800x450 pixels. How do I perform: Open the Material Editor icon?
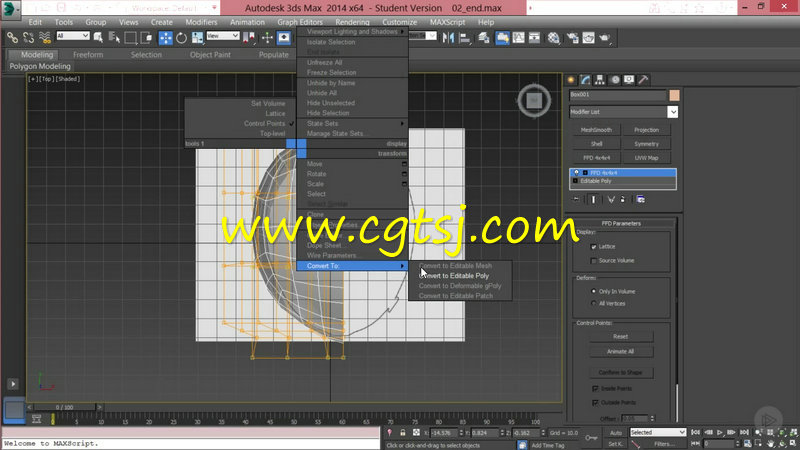coord(554,37)
